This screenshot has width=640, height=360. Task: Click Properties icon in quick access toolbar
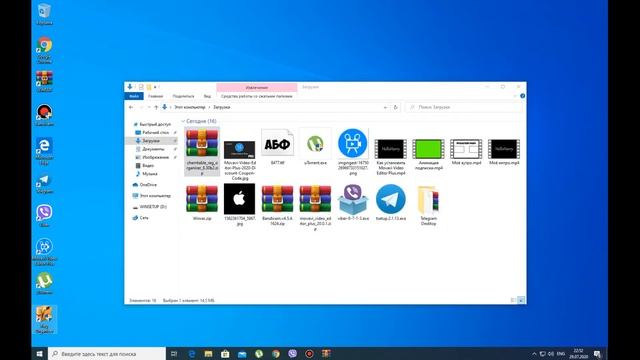pyautogui.click(x=141, y=87)
